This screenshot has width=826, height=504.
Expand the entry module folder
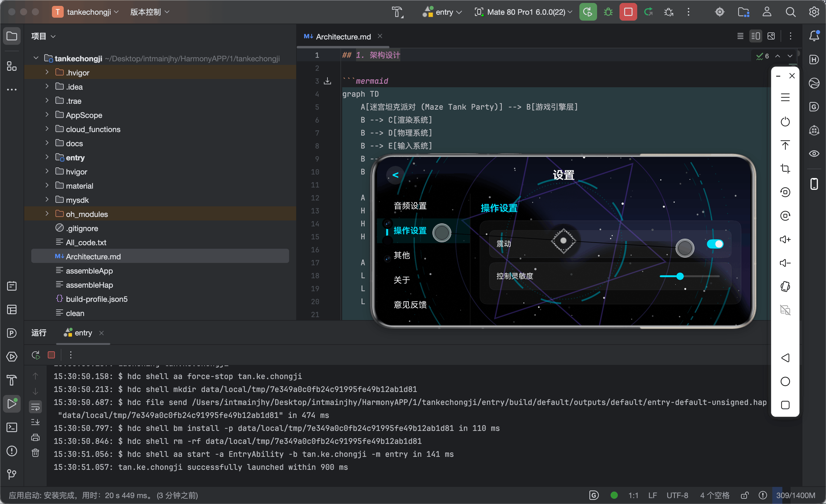tap(47, 157)
